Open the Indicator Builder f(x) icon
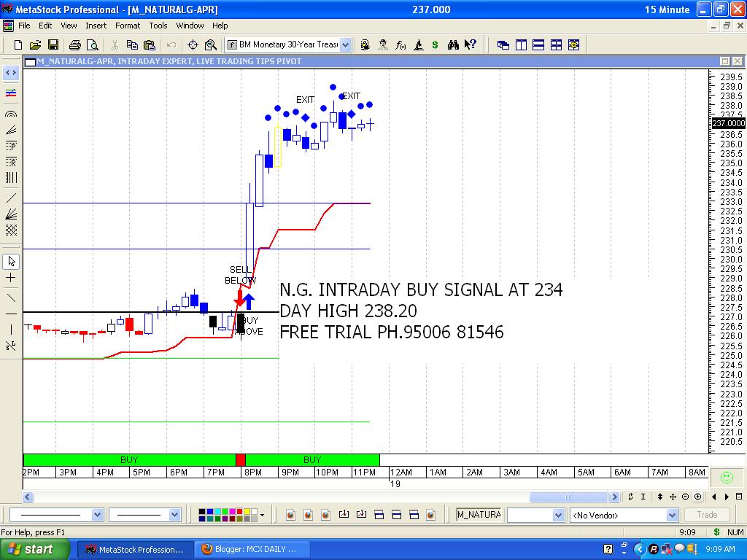The height and width of the screenshot is (560, 747). [x=400, y=44]
